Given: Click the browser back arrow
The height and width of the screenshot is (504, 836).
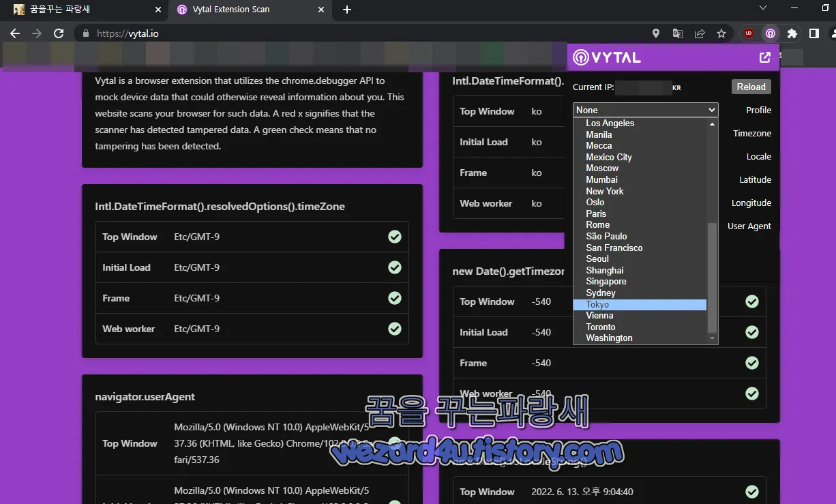Looking at the screenshot, I should (15, 33).
